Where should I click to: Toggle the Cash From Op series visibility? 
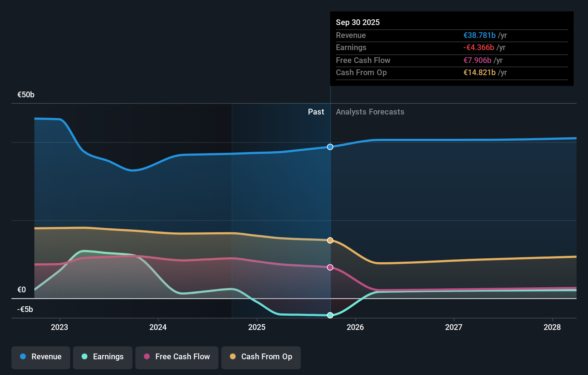261,357
